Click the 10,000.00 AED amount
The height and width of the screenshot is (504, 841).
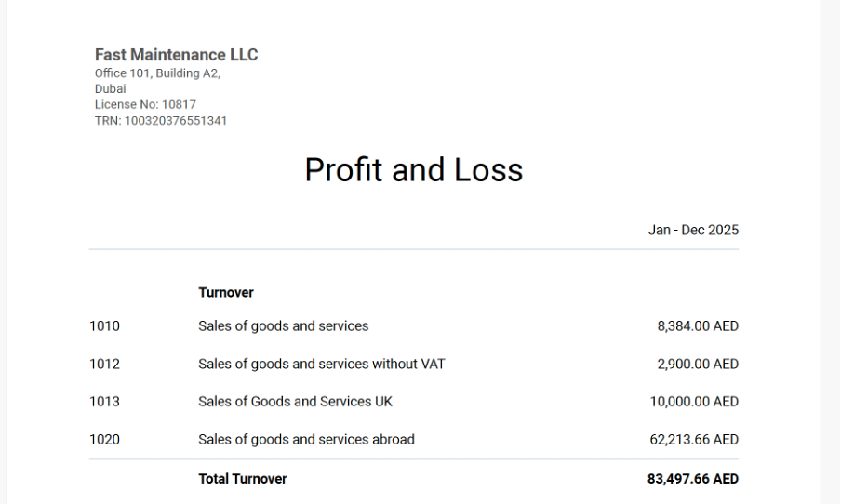[x=694, y=402]
